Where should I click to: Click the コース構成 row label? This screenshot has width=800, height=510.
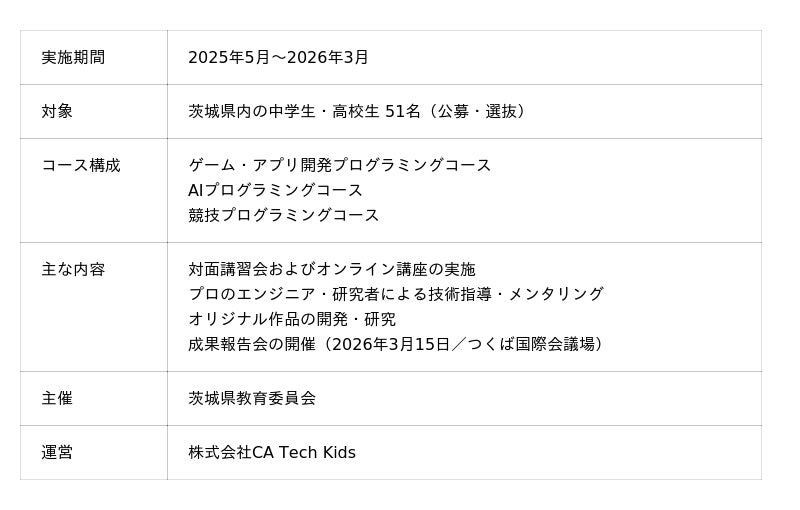(x=81, y=166)
